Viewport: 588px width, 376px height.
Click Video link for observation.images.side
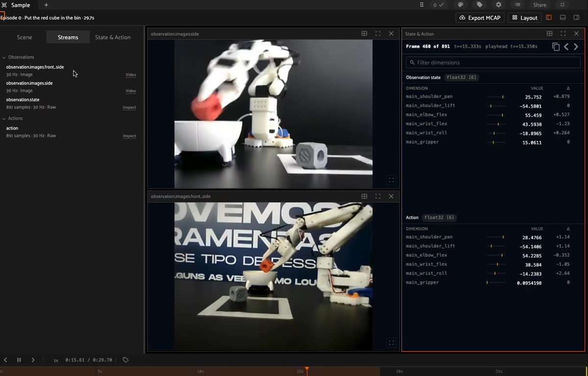[x=131, y=91]
